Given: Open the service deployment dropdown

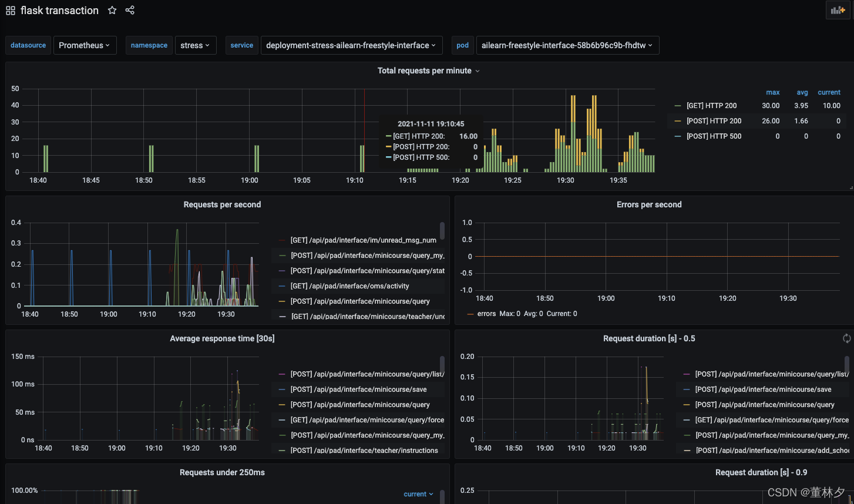Looking at the screenshot, I should pyautogui.click(x=351, y=45).
